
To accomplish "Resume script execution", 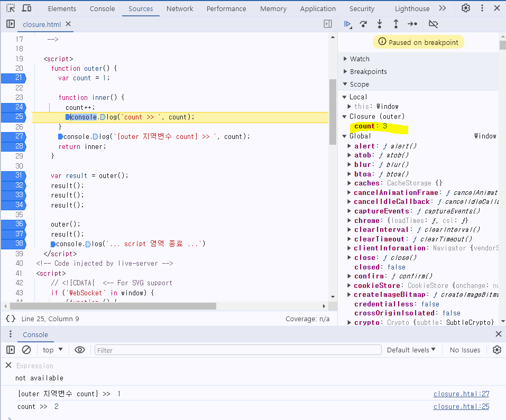I will click(x=347, y=24).
